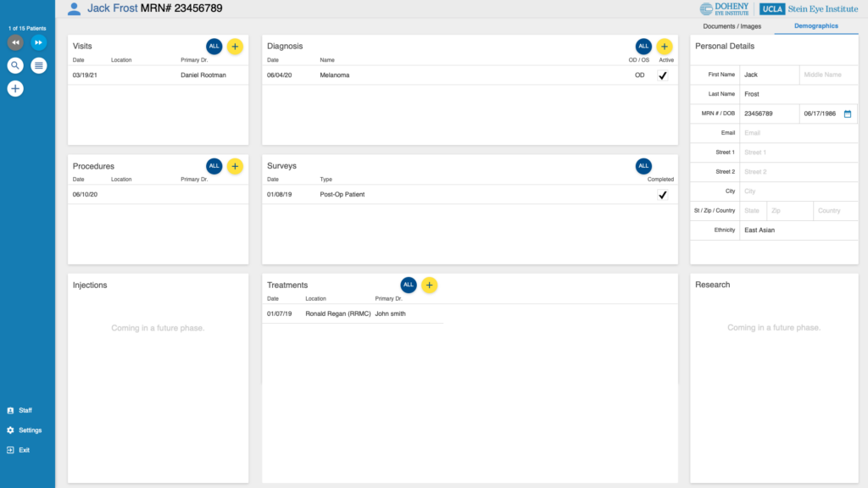
Task: Click the Email input field
Action: point(797,133)
